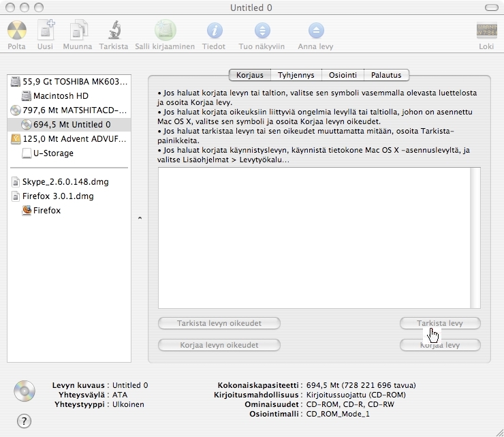The height and width of the screenshot is (437, 504).
Task: Click the Salli kirjaaminen toolbar icon
Action: click(165, 31)
